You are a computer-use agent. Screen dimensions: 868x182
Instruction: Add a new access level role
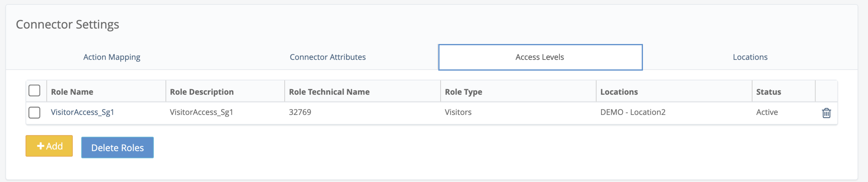click(x=49, y=146)
